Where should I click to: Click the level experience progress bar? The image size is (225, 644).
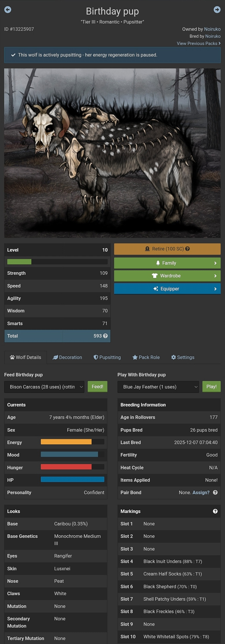[x=57, y=262]
